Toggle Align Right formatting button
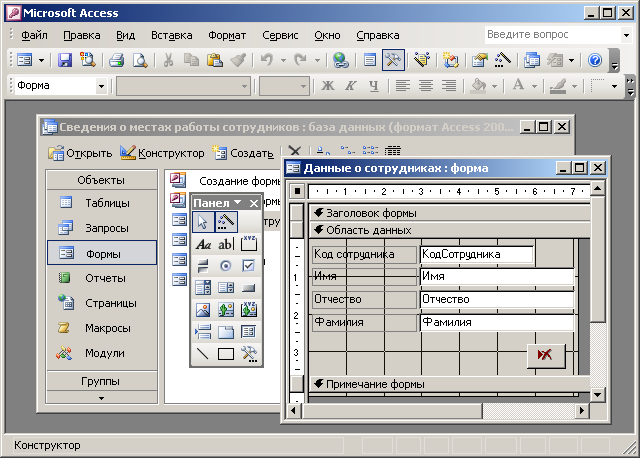This screenshot has width=640, height=458. coord(449,86)
